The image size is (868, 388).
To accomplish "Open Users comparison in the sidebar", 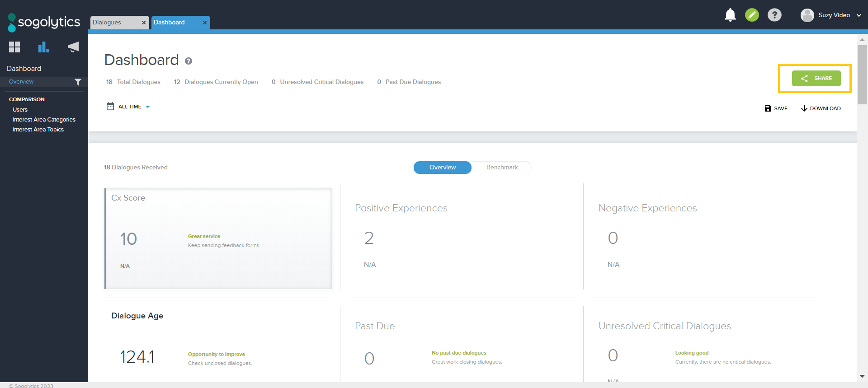I will pos(20,110).
